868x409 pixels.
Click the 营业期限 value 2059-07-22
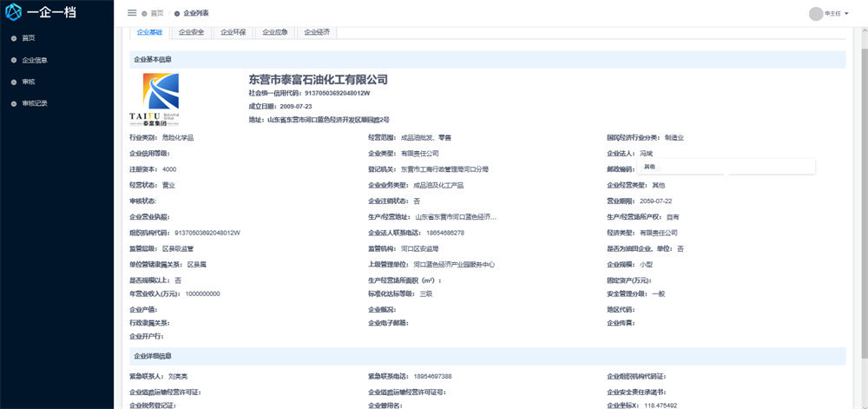(655, 201)
